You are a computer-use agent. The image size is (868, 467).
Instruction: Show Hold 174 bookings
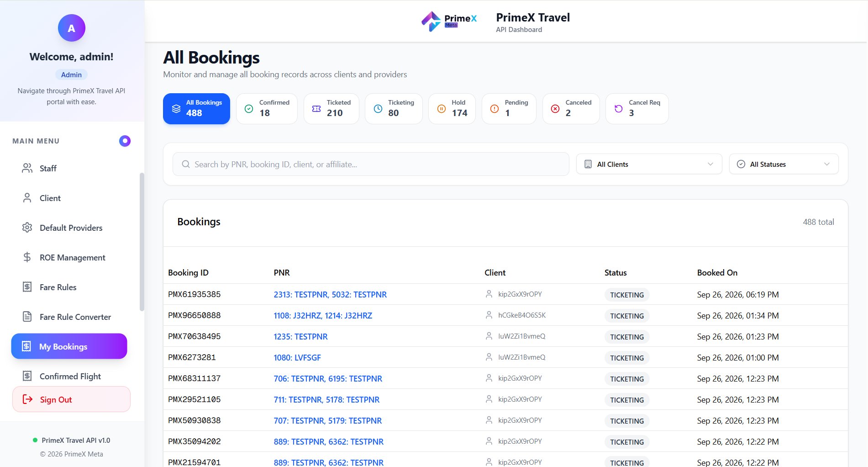point(452,109)
